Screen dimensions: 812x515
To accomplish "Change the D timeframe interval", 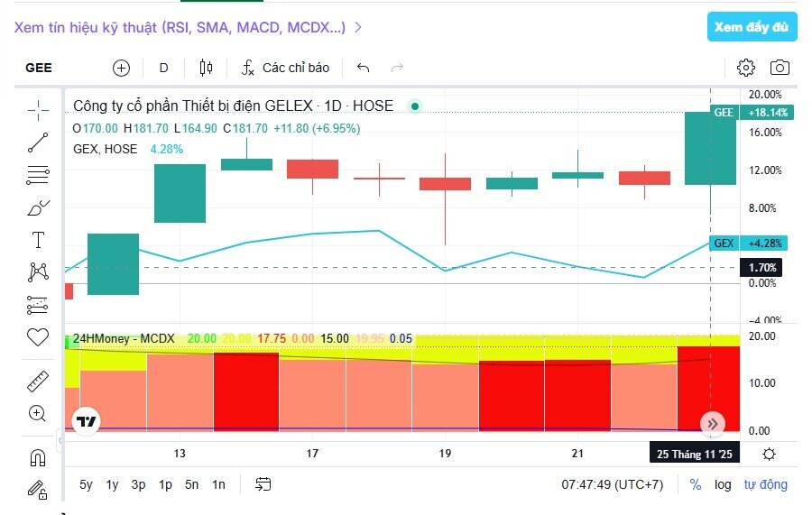I will coord(163,68).
